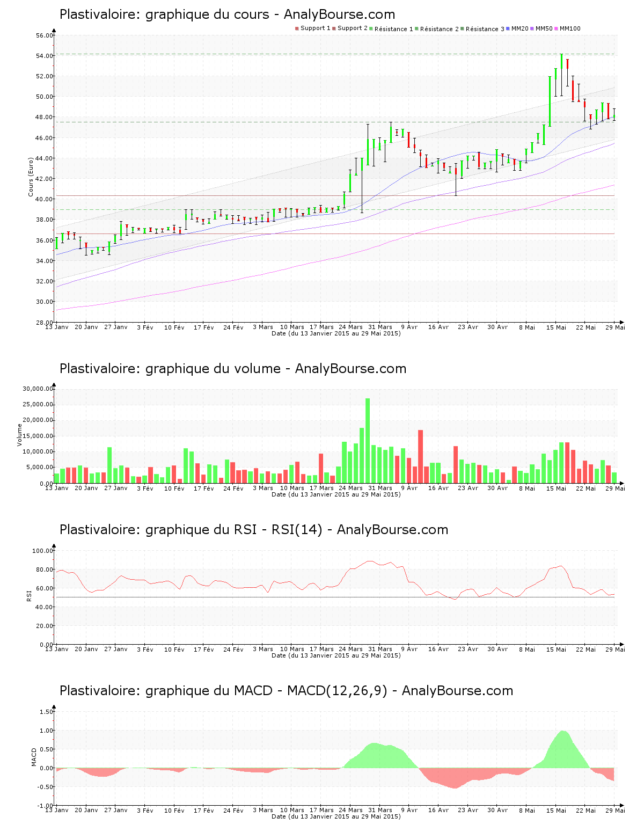Click the green MACD histogram peak near 15 Mai
644x832 pixels.
click(562, 749)
